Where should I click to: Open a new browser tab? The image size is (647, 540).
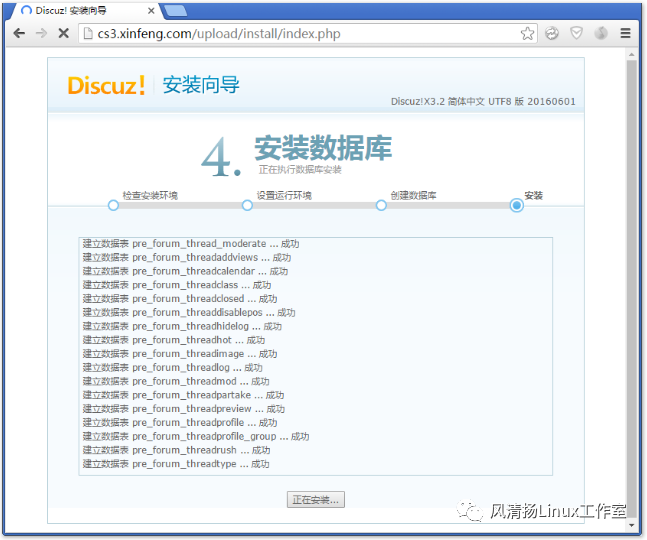(176, 11)
